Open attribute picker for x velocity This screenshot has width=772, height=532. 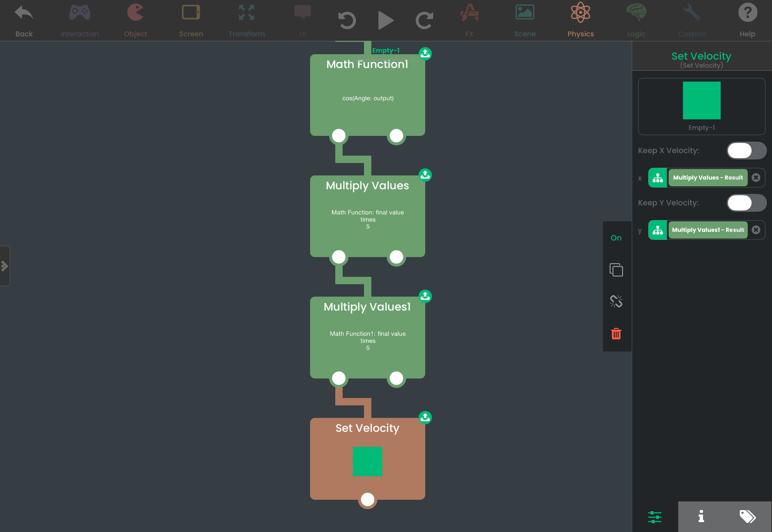pos(658,178)
